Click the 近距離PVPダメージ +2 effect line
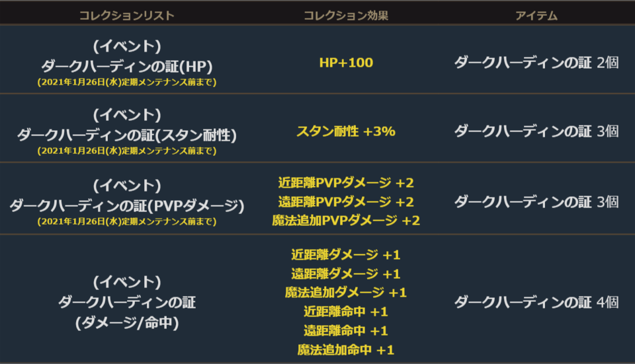 point(346,183)
